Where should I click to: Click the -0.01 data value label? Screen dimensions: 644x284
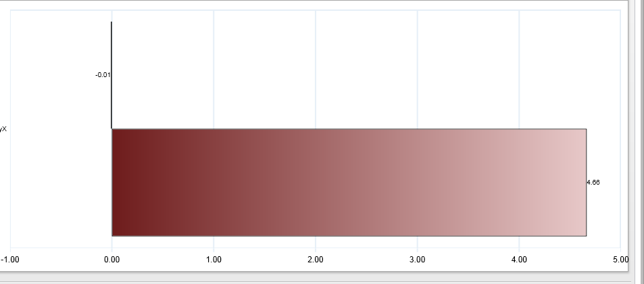pyautogui.click(x=103, y=74)
